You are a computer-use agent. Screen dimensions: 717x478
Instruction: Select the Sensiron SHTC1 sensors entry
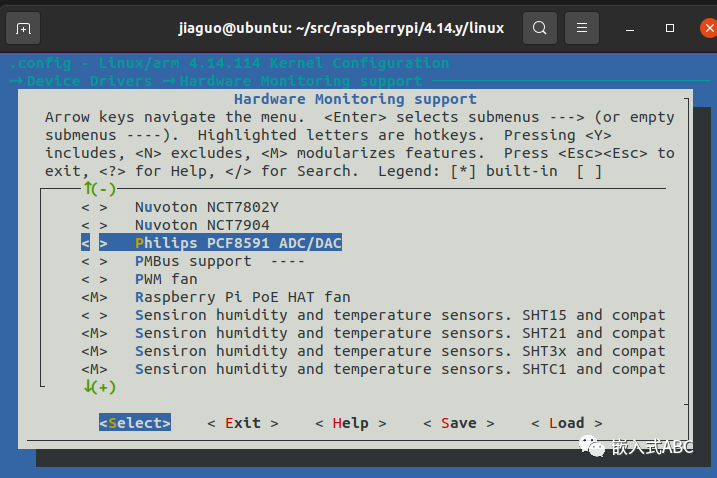(x=400, y=370)
